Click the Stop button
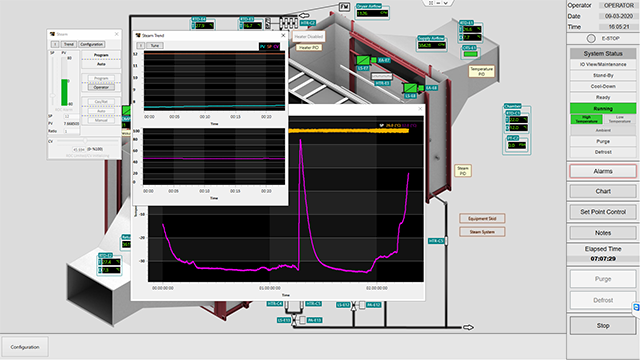Screen dimensions: 640x360 click(x=603, y=326)
